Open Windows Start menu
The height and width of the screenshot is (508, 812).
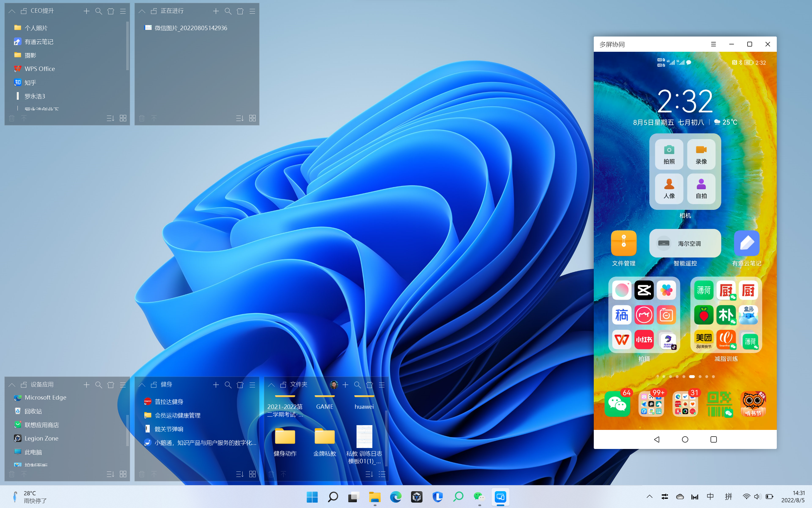coord(312,497)
